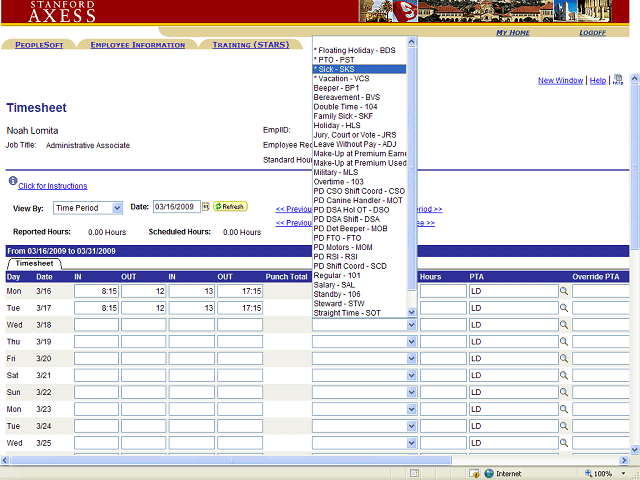Expand the View By Time Period dropdown

pos(117,208)
